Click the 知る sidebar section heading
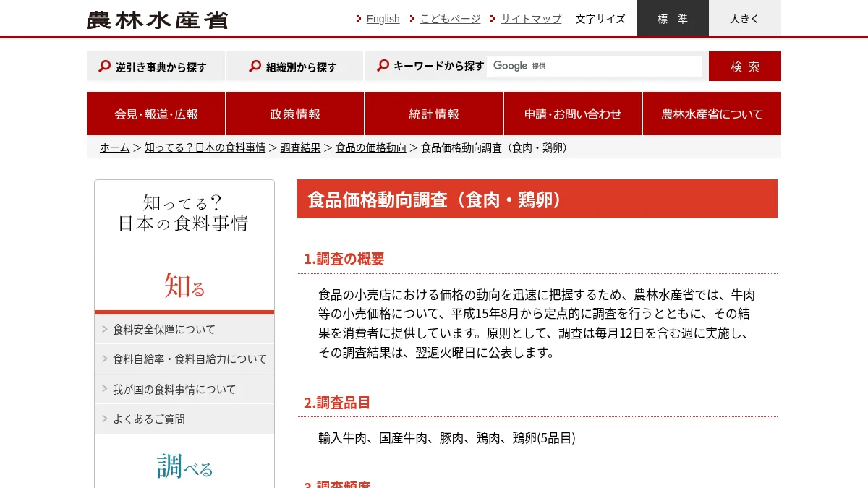 184,285
